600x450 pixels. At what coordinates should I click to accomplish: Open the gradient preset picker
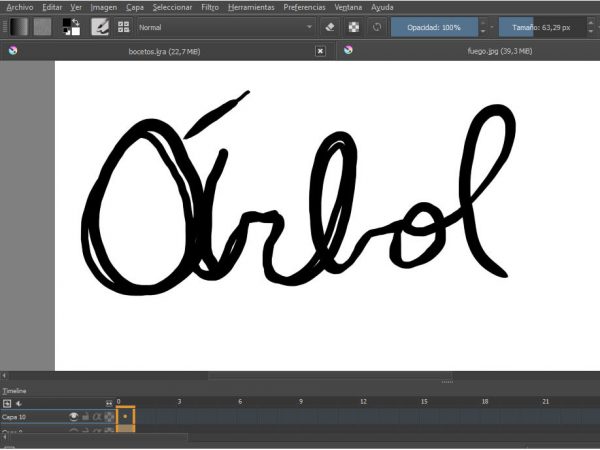point(19,27)
